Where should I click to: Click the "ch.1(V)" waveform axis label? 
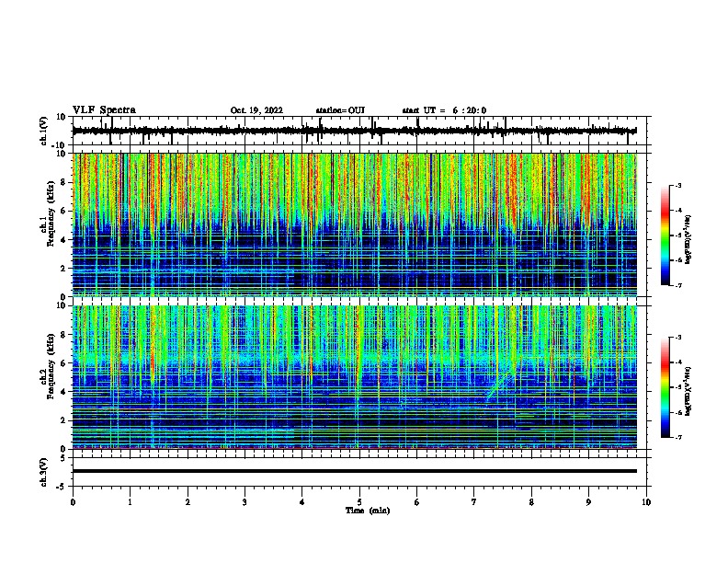point(44,131)
